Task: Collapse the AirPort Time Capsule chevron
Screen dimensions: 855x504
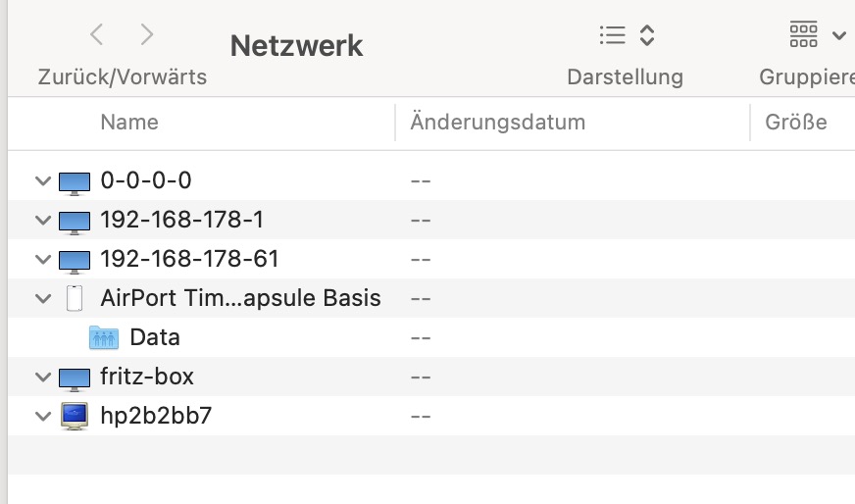Action: [42, 299]
